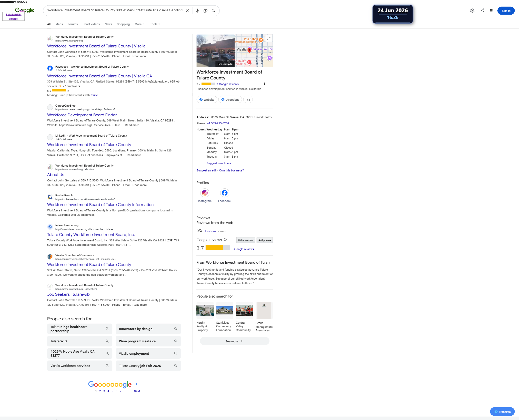Click the Website button in knowledge panel

coord(207,100)
